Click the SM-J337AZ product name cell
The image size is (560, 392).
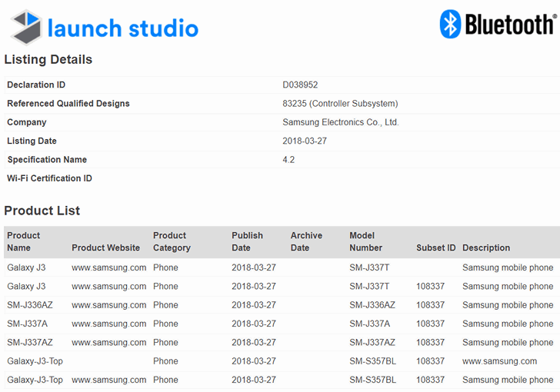click(x=30, y=342)
